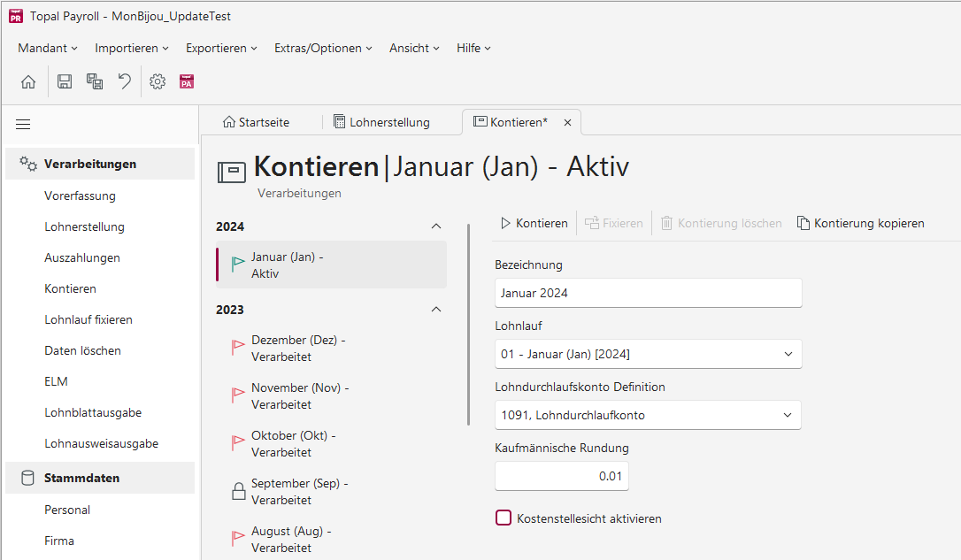Close the Kontieren tab
The height and width of the screenshot is (560, 961).
tap(567, 123)
